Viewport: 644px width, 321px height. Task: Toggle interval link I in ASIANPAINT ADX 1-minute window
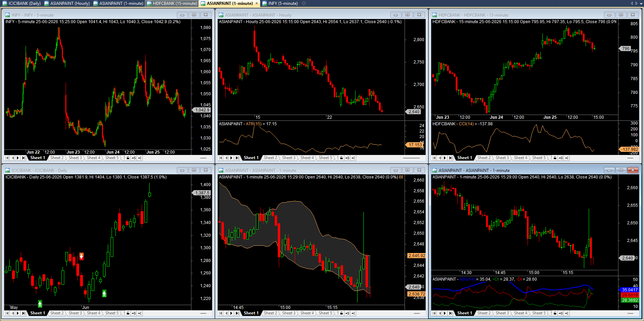(567, 313)
